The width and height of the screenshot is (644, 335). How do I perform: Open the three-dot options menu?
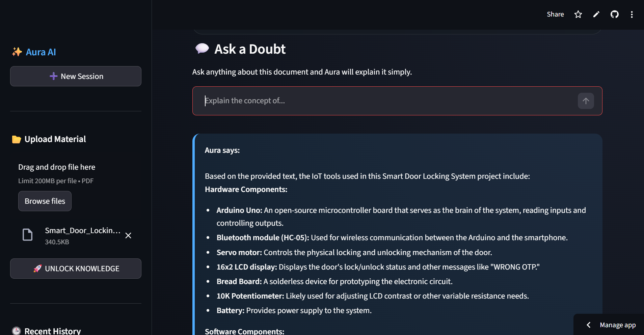[632, 14]
